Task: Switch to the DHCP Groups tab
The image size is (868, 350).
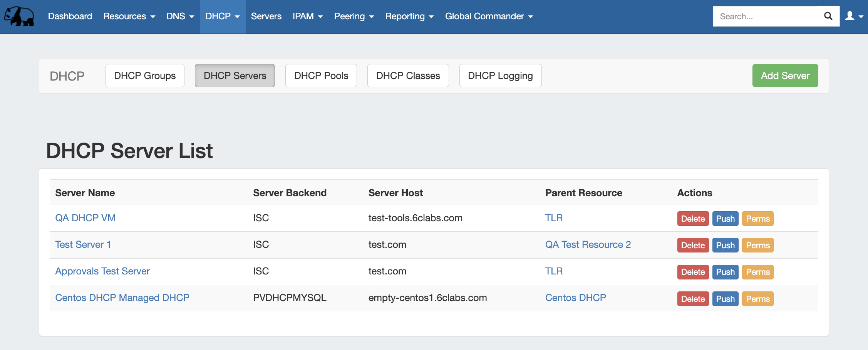Action: (x=145, y=76)
